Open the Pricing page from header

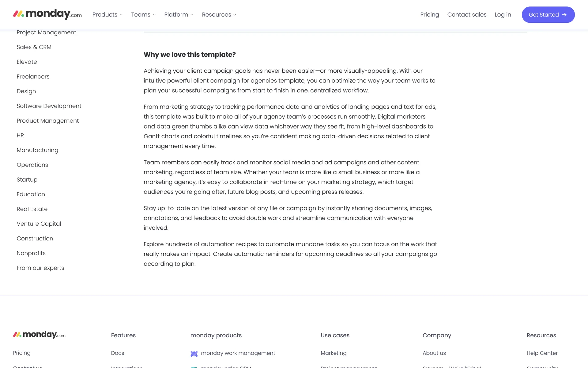pyautogui.click(x=429, y=15)
